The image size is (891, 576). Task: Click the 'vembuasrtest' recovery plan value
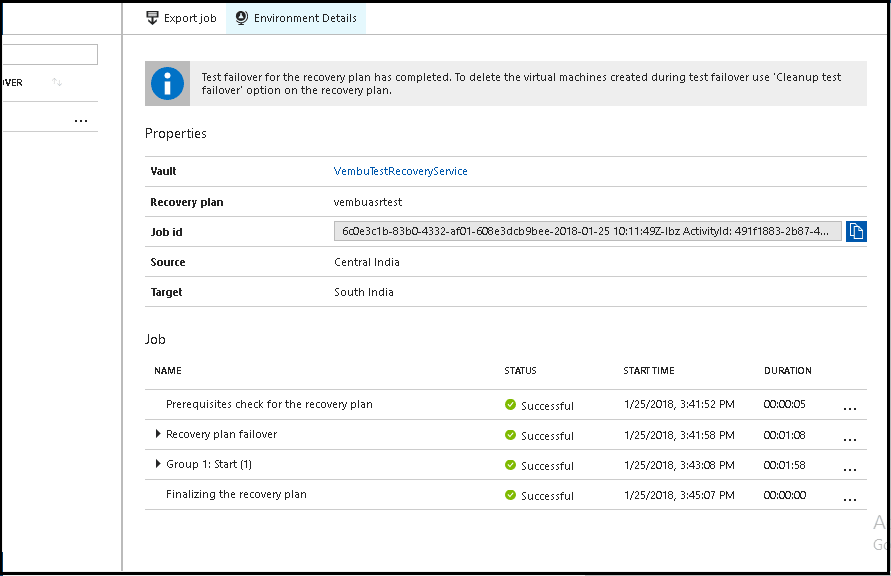[368, 202]
